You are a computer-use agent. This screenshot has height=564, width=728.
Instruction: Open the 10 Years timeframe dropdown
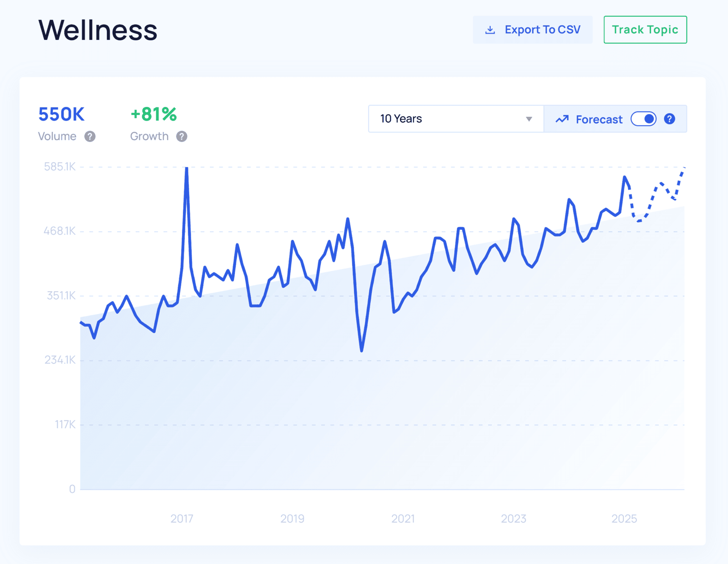click(x=447, y=119)
